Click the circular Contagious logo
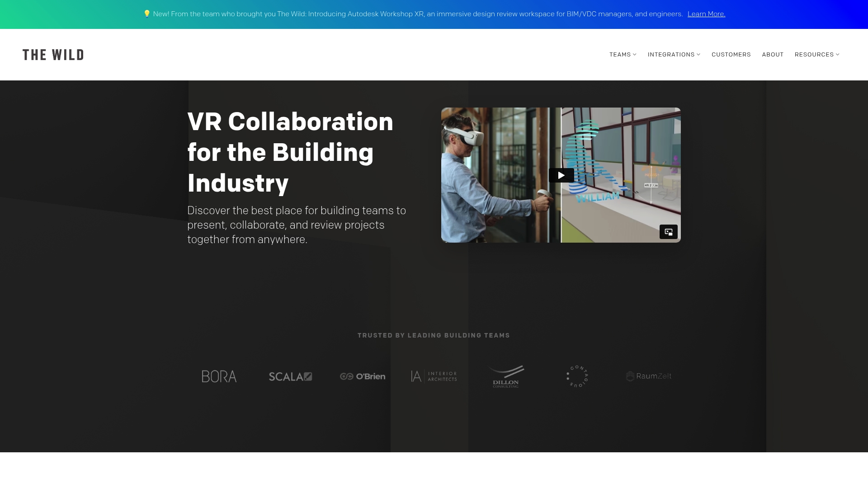Image resolution: width=868 pixels, height=488 pixels. [577, 376]
